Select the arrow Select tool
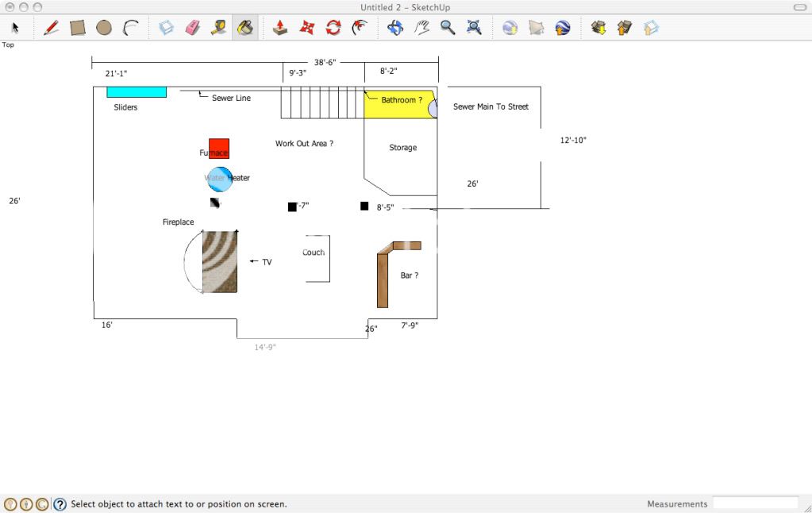812x513 pixels. click(15, 28)
